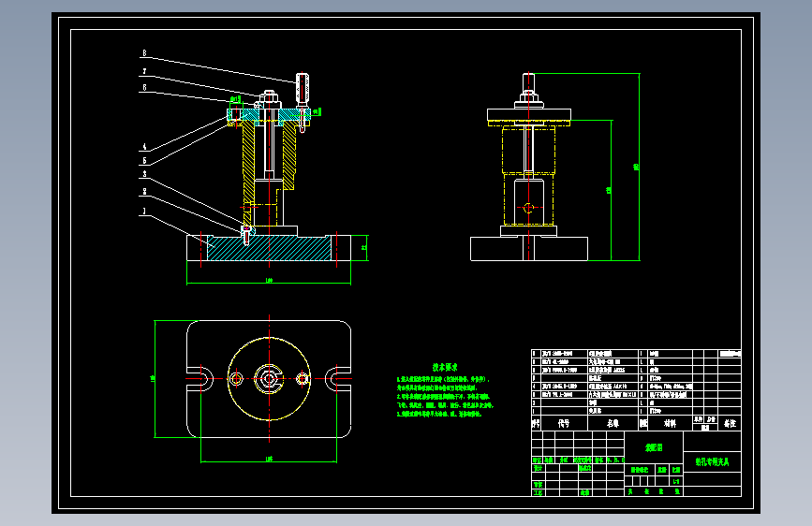Click part balloon number 6
Viewport: 812px width, 526px height.
[144, 87]
